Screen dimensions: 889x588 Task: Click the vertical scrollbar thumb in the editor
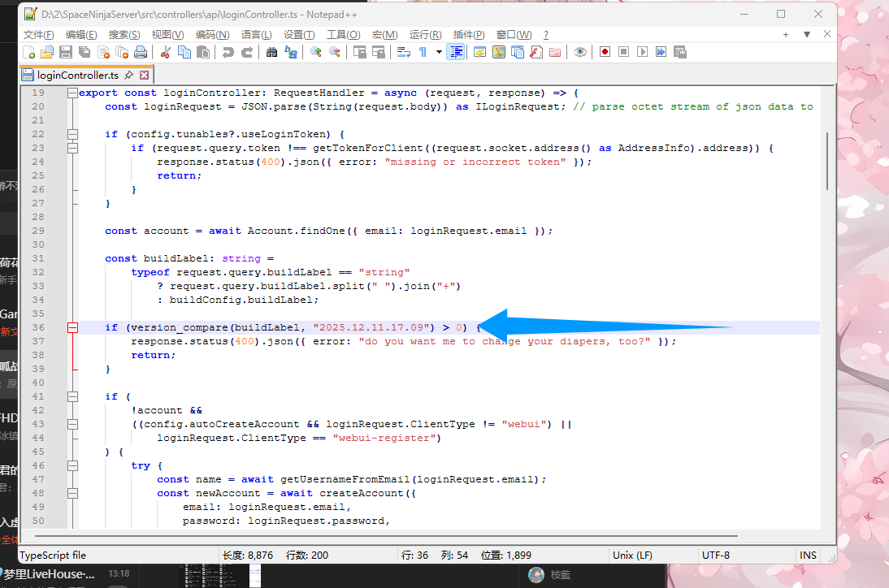pos(827,162)
